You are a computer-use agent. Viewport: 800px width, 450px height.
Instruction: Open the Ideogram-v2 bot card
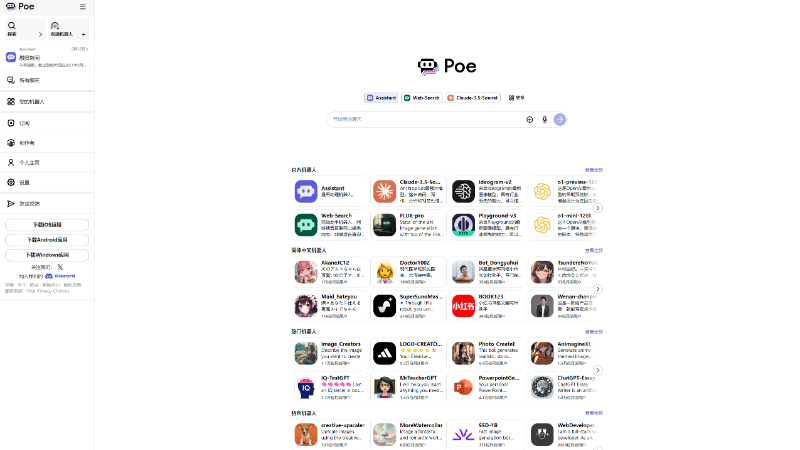[x=487, y=191]
